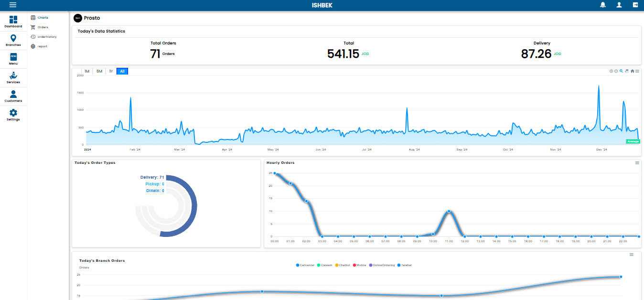This screenshot has width=644, height=300.
Task: Toggle the Mobile legend series
Action: click(x=359, y=265)
